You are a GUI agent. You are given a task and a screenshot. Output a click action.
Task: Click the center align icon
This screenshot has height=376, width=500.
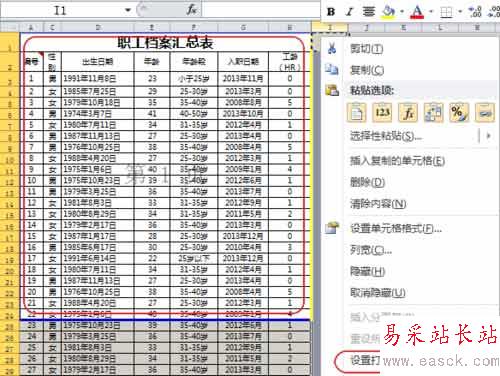369,12
